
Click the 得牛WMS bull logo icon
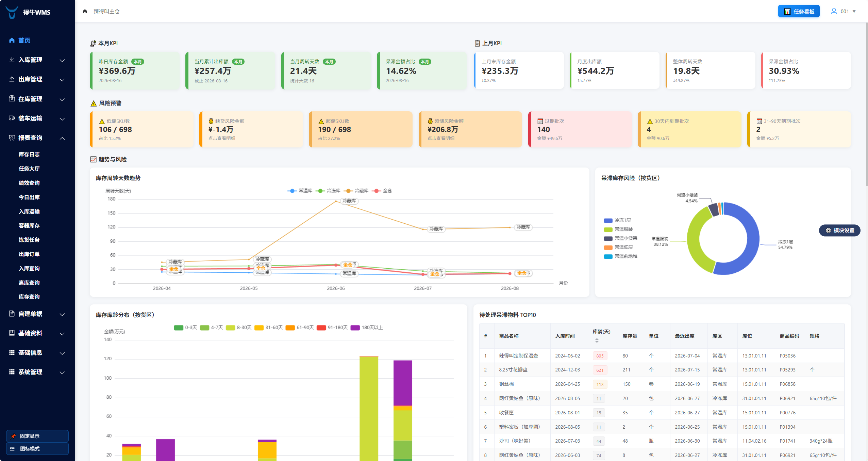12,12
